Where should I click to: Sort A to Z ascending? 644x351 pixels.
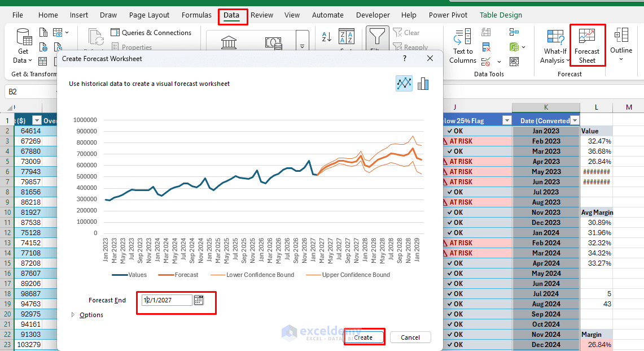(327, 37)
